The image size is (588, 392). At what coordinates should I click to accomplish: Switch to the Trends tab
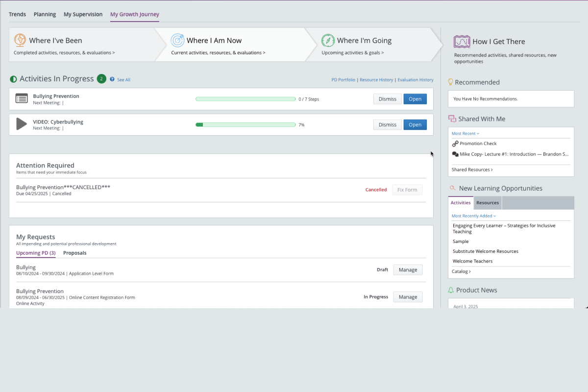coord(18,14)
